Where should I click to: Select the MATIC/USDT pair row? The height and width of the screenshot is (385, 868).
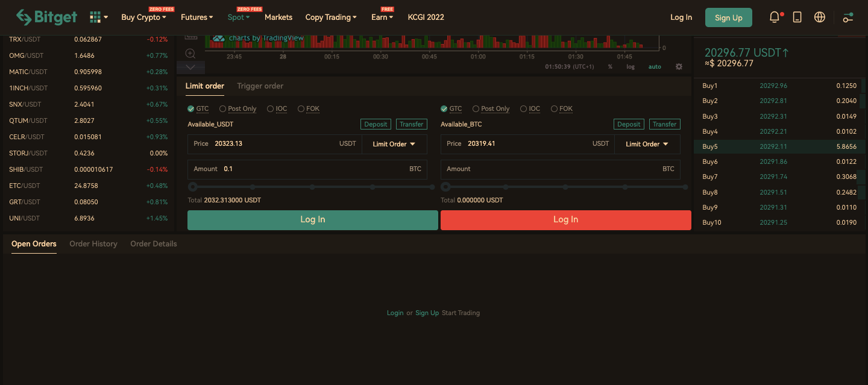coord(88,72)
